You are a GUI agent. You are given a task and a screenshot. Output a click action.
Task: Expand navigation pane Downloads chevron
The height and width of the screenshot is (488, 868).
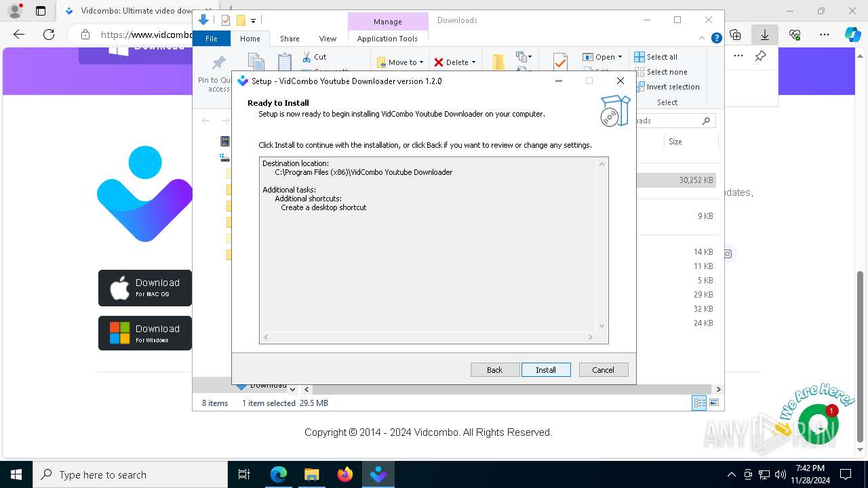pos(292,390)
